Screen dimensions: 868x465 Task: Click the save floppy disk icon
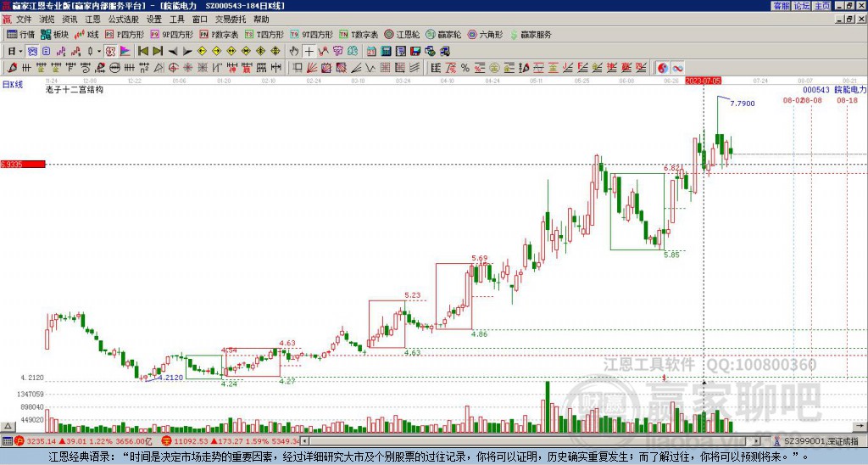pyautogui.click(x=415, y=52)
